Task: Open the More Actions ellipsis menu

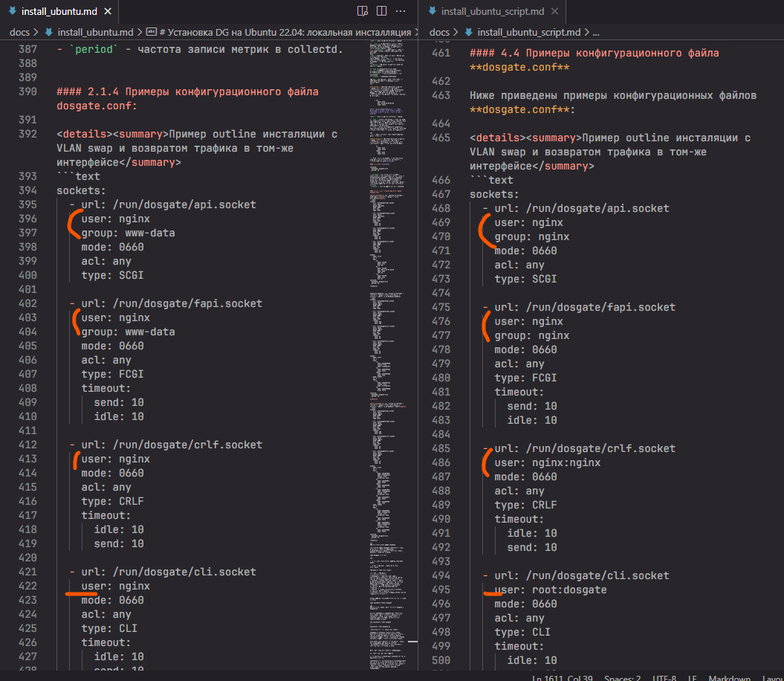Action: click(x=401, y=11)
